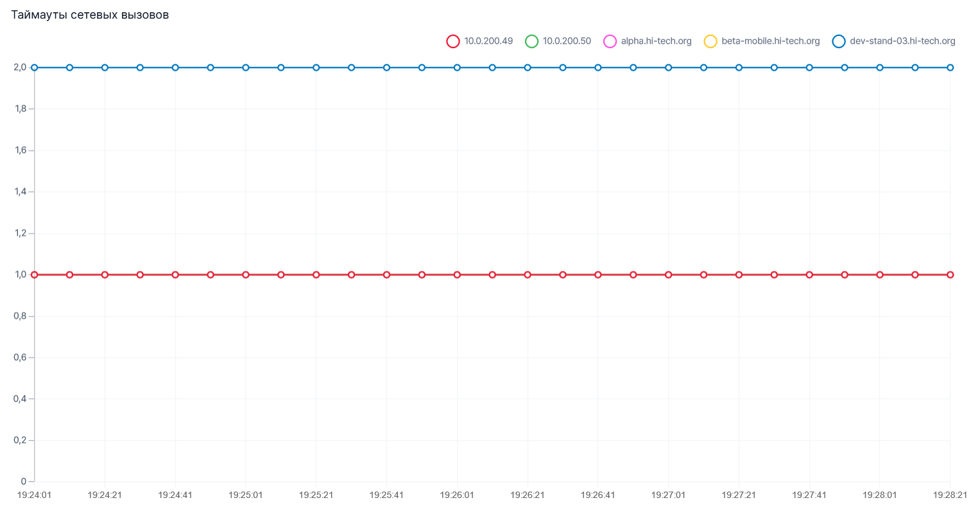Click the 19:24:21 x-axis time label
This screenshot has width=980, height=507.
(105, 495)
